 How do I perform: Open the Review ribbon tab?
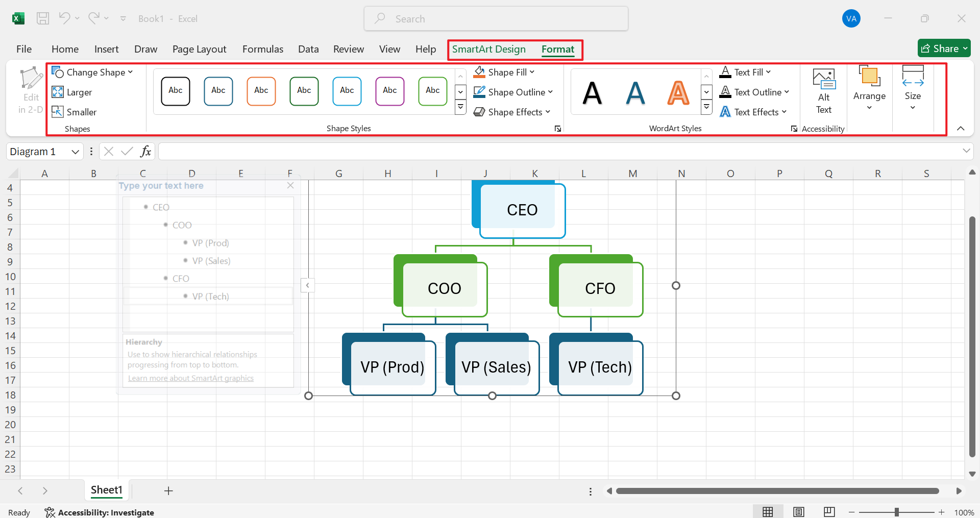[349, 49]
